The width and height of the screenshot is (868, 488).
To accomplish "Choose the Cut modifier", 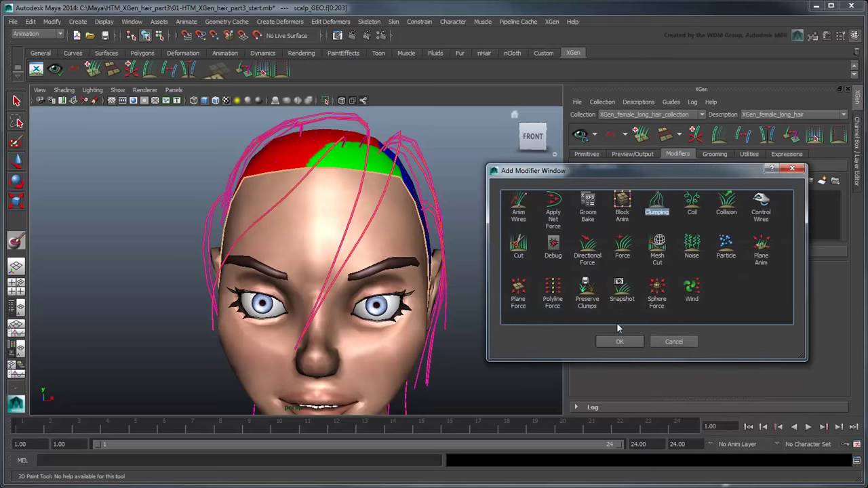I will [518, 247].
